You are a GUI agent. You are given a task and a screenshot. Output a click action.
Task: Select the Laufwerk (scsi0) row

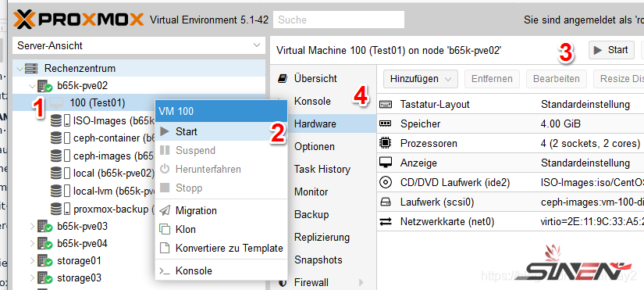(510, 202)
